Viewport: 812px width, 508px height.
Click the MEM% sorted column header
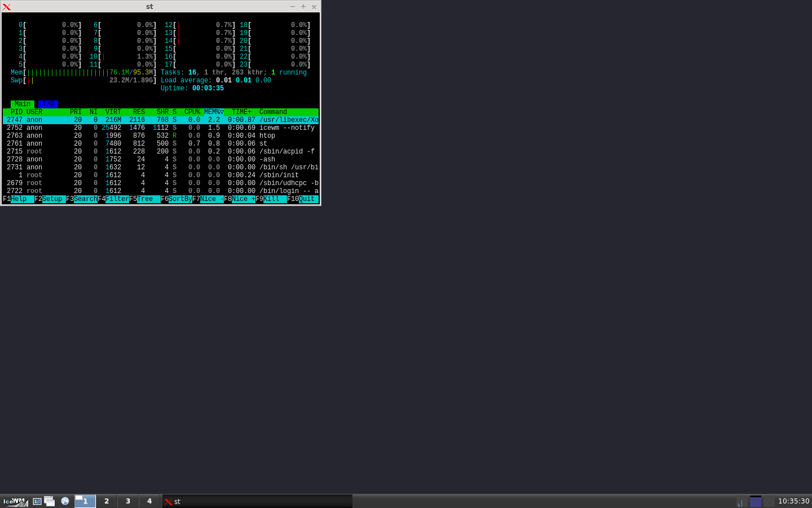214,112
